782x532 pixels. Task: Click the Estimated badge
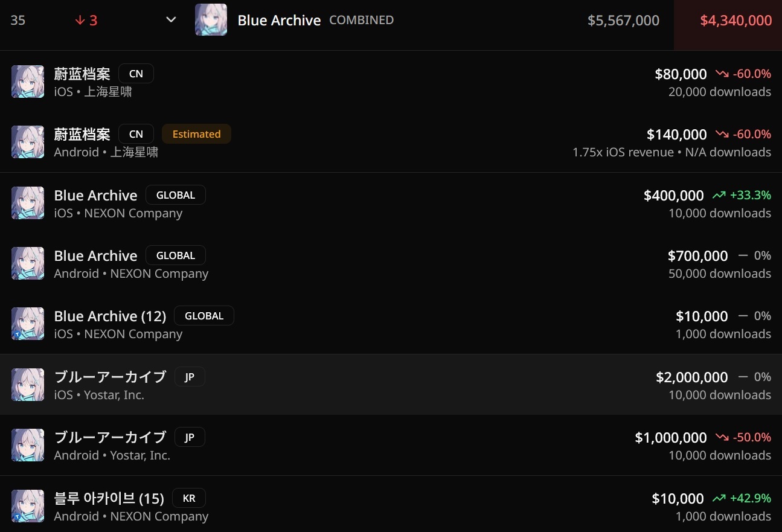tap(196, 134)
